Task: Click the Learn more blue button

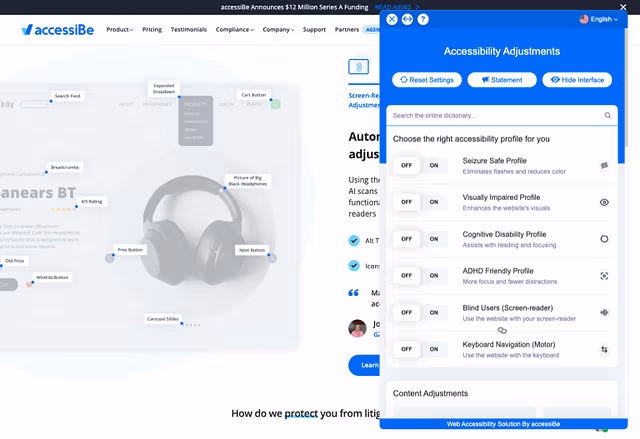Action: tap(364, 365)
